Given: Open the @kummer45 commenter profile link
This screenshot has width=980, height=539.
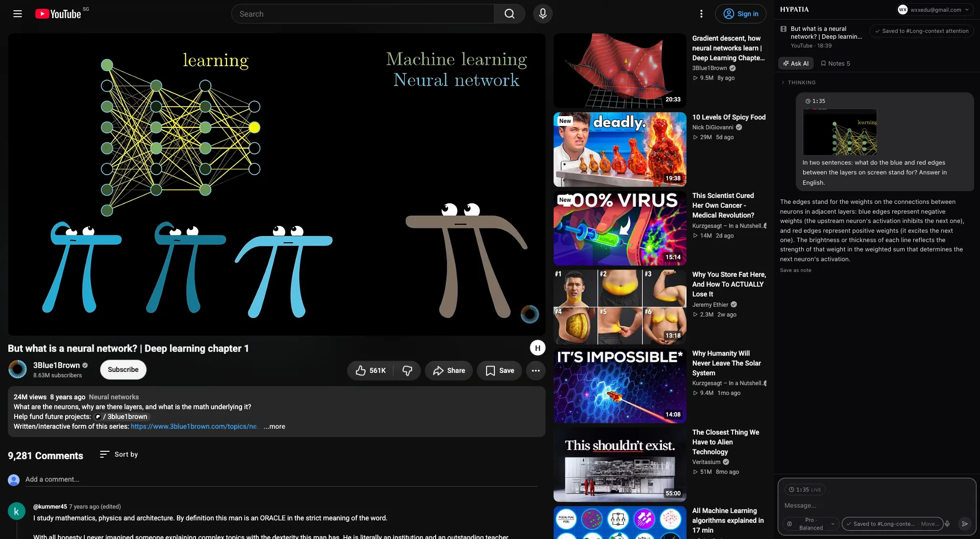Looking at the screenshot, I should [50, 507].
